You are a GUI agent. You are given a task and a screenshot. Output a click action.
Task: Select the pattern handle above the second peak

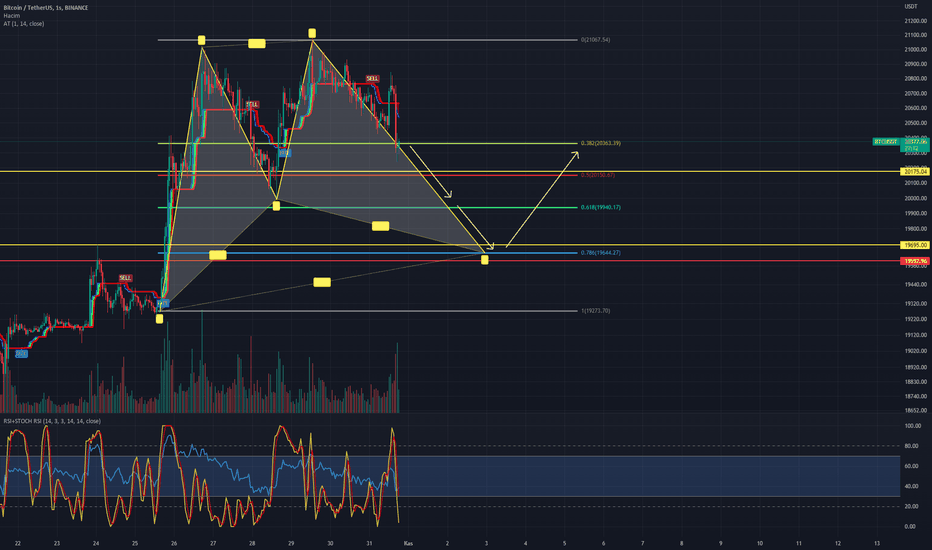312,33
